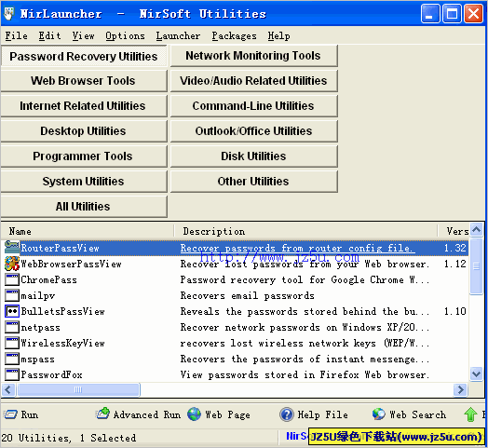Sort list by Version column header
The width and height of the screenshot is (488, 448).
coord(454,231)
